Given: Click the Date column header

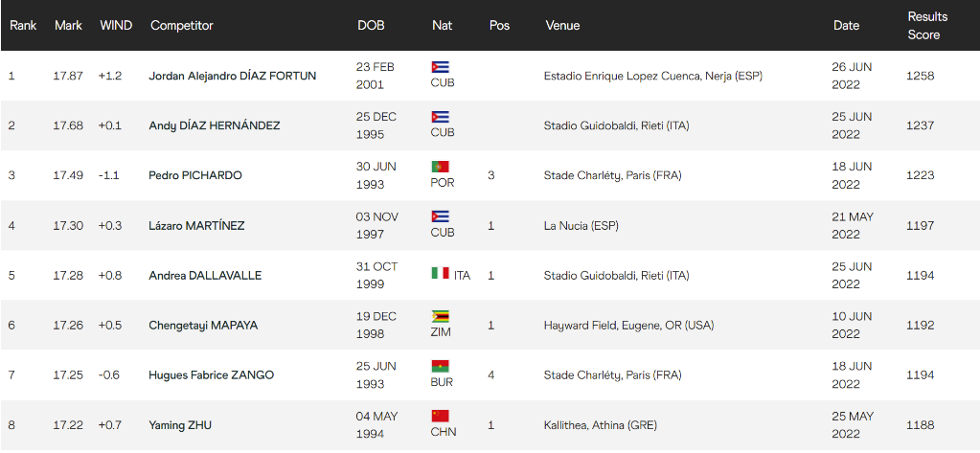Looking at the screenshot, I should click(x=846, y=25).
